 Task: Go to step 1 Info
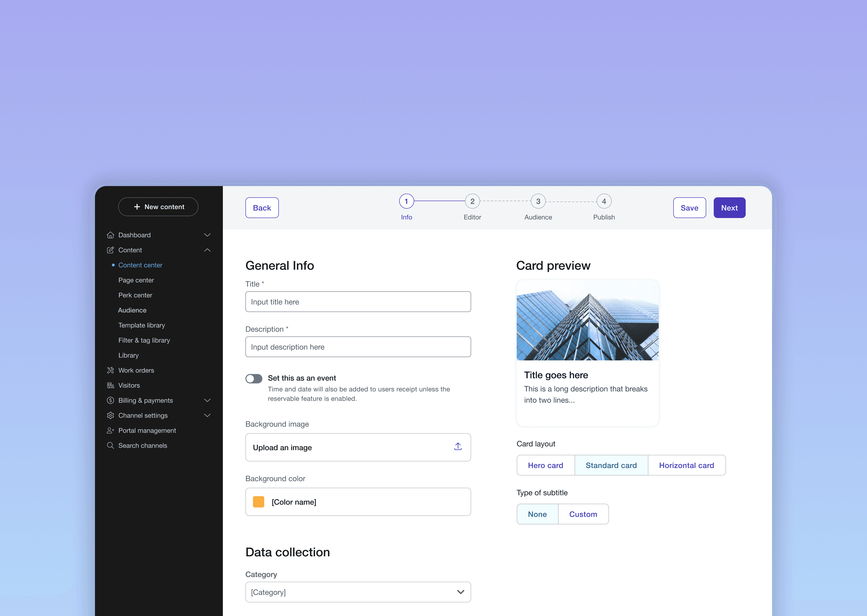click(406, 201)
